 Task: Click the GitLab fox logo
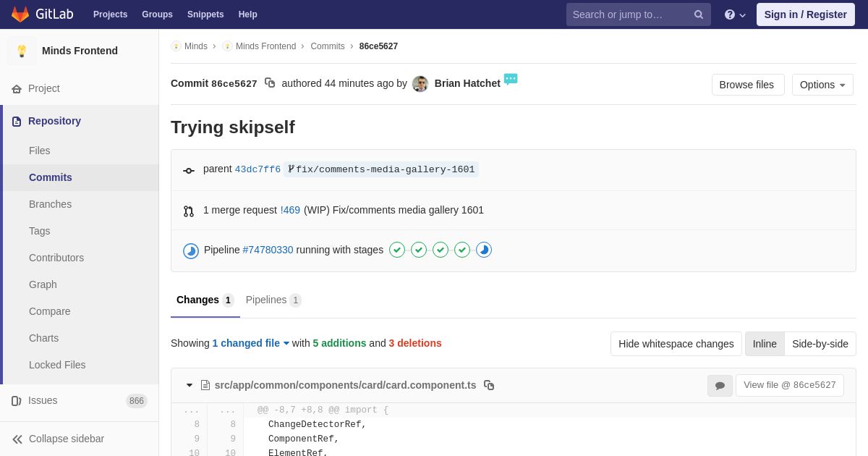tap(20, 14)
